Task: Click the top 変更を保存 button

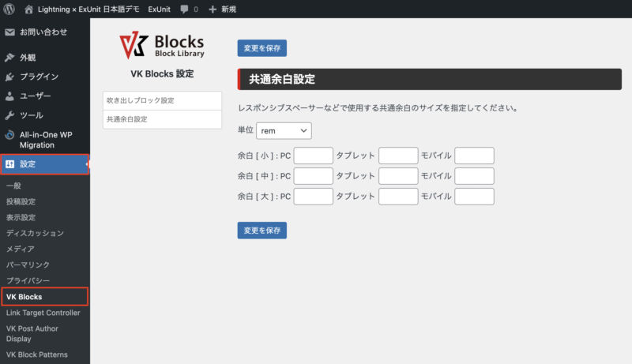Action: click(261, 48)
